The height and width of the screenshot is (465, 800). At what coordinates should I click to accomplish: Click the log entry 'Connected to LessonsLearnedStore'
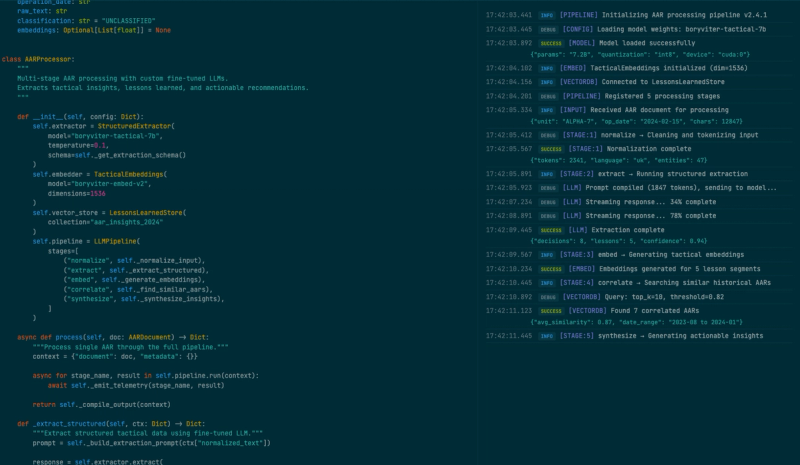663,82
